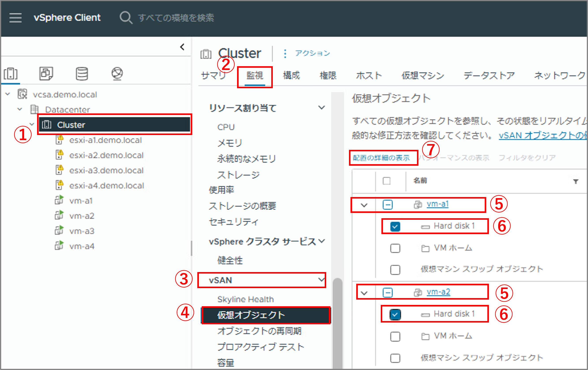Open the vm-a2 link in table
The height and width of the screenshot is (370, 588).
tap(438, 292)
